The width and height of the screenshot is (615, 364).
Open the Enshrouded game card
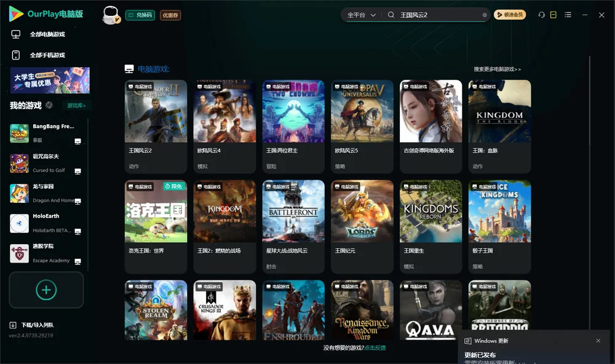coord(293,310)
